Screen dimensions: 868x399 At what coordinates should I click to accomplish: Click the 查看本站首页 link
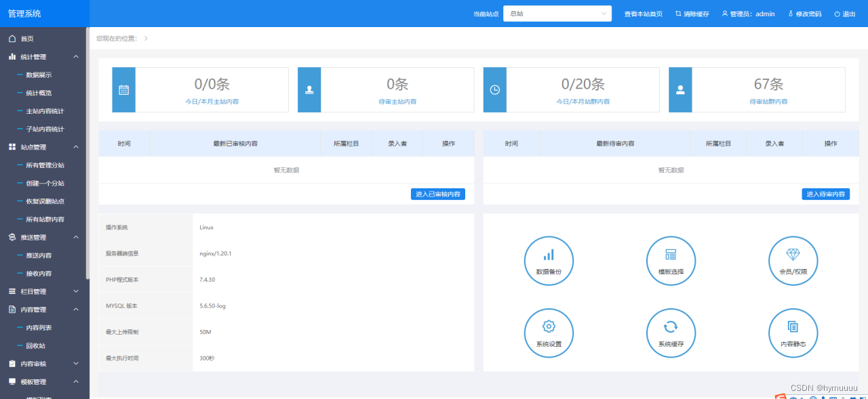(644, 14)
